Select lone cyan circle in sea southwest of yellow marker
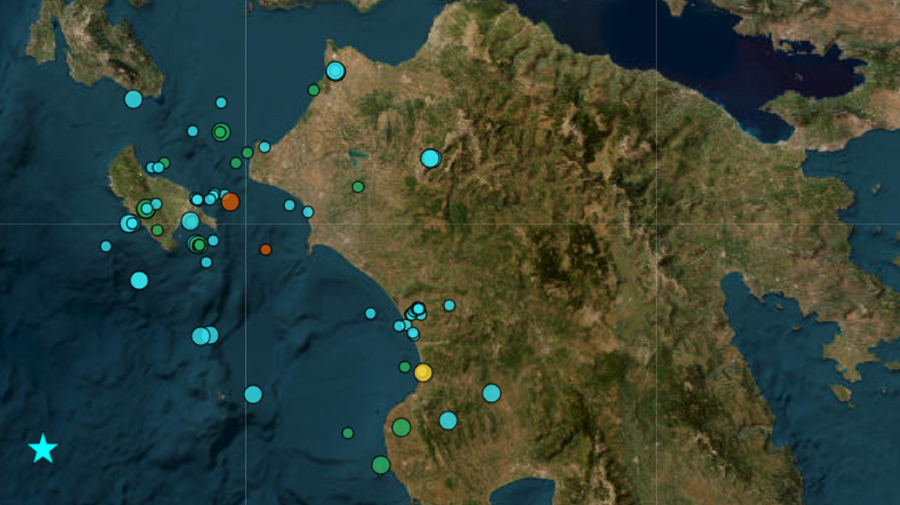This screenshot has height=505, width=900. point(253,394)
